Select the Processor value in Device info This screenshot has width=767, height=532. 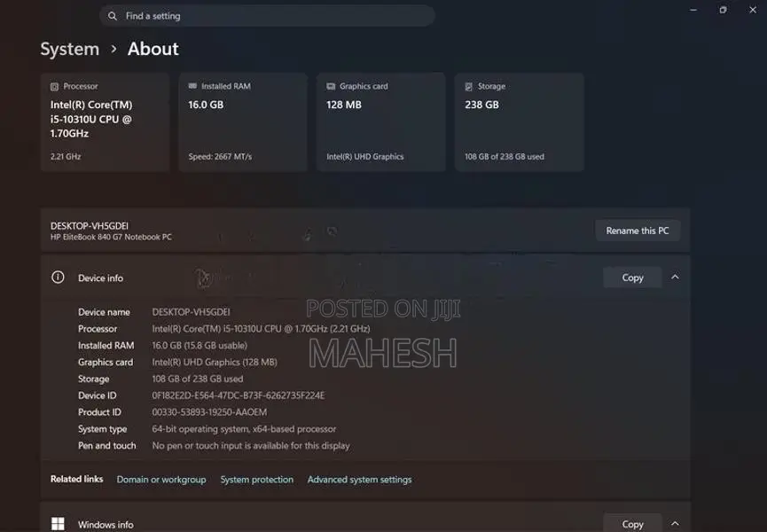click(x=261, y=329)
